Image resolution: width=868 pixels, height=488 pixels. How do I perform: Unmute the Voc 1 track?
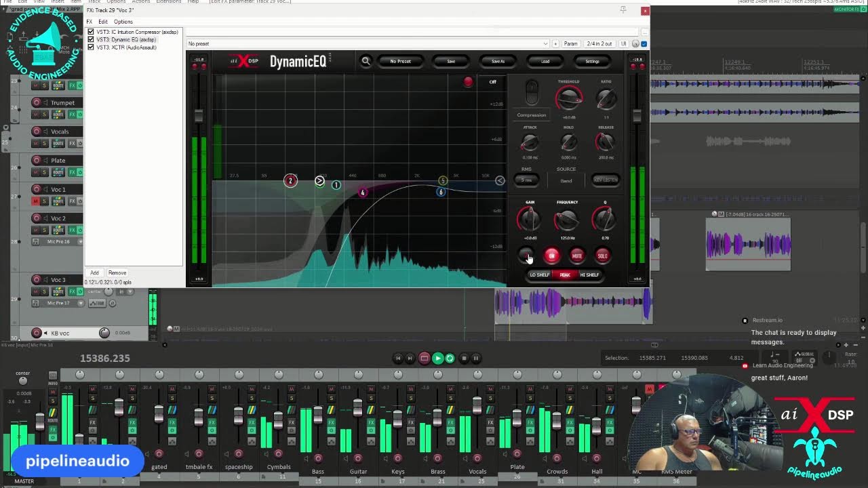(36, 201)
